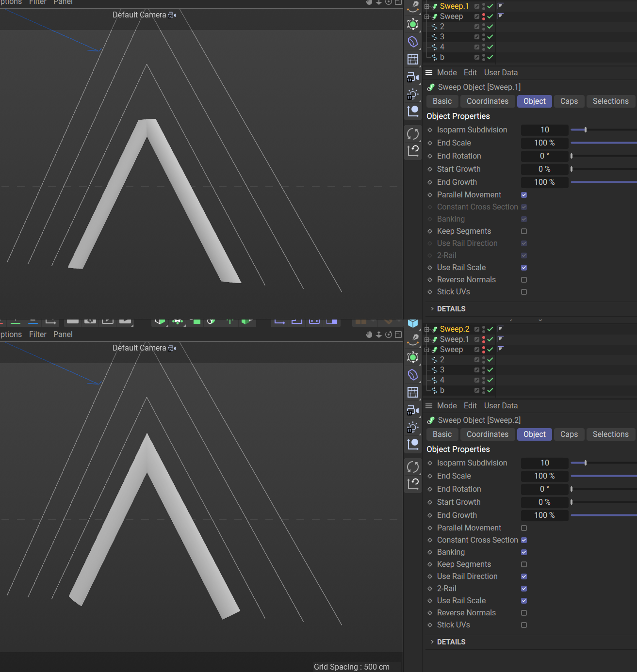Image resolution: width=637 pixels, height=672 pixels.
Task: Enable Keep Segments in the Sweep.1 panel
Action: 524,231
